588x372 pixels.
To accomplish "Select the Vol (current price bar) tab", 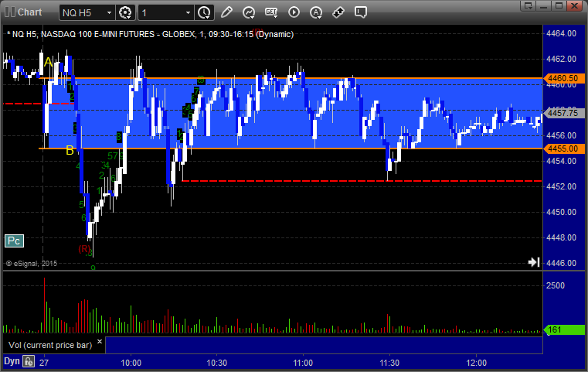I will click(50, 345).
